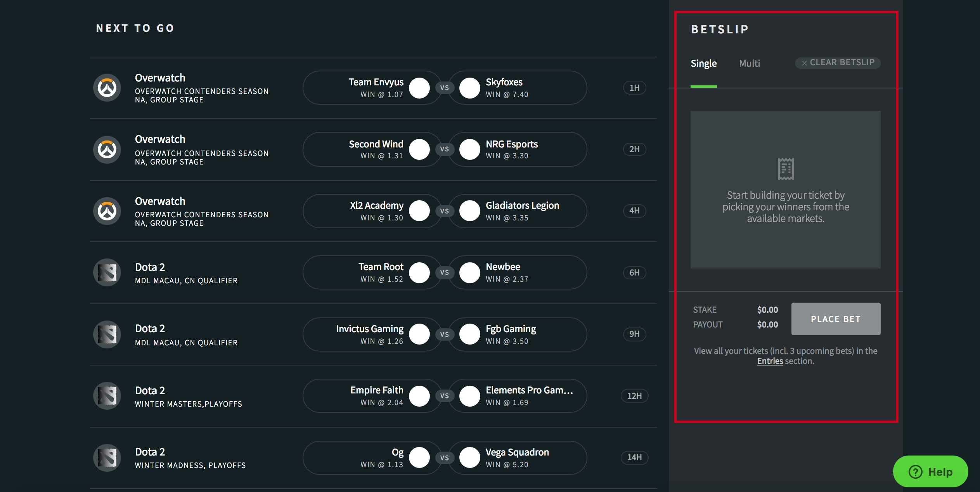Image resolution: width=980 pixels, height=492 pixels.
Task: Click Overwatch icon for Xl2 Academy match
Action: pyautogui.click(x=107, y=211)
